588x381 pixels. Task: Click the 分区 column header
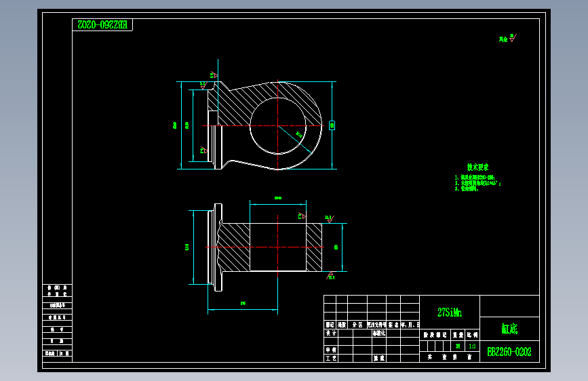point(357,325)
